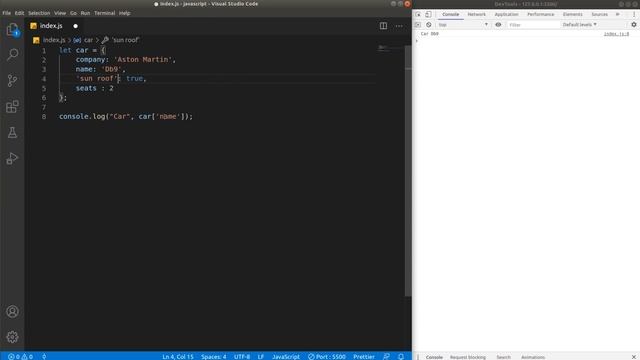The width and height of the screenshot is (640, 360).
Task: Open the Accounts menu icon
Action: pyautogui.click(x=12, y=311)
